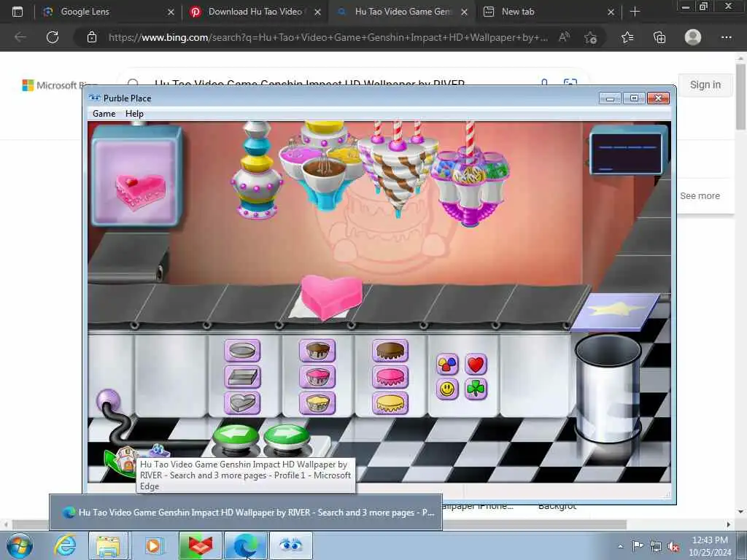This screenshot has height=560, width=747.
Task: Click the Sign in button on Bing
Action: pyautogui.click(x=705, y=85)
